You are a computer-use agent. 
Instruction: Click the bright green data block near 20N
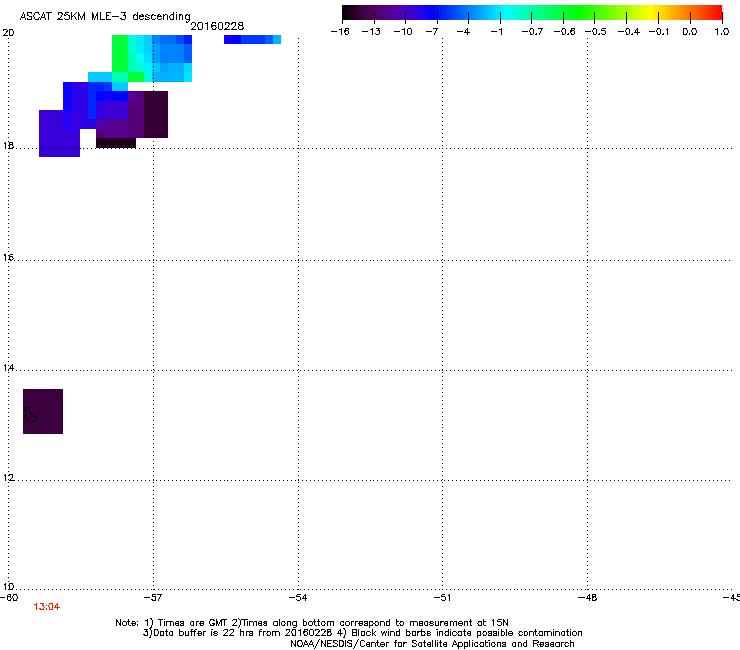tap(120, 53)
